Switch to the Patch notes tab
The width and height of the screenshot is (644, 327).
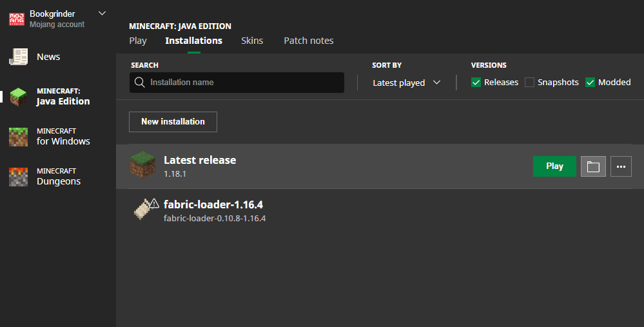(x=308, y=41)
